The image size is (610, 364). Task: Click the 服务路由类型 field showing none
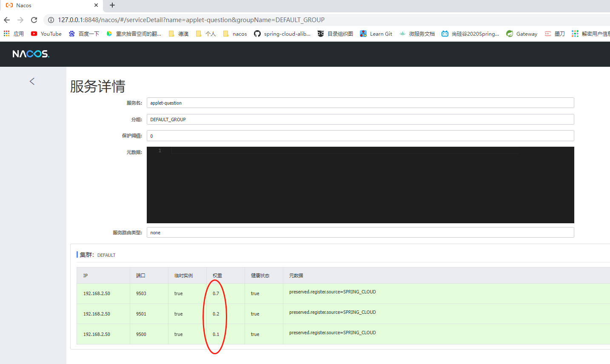[360, 233]
